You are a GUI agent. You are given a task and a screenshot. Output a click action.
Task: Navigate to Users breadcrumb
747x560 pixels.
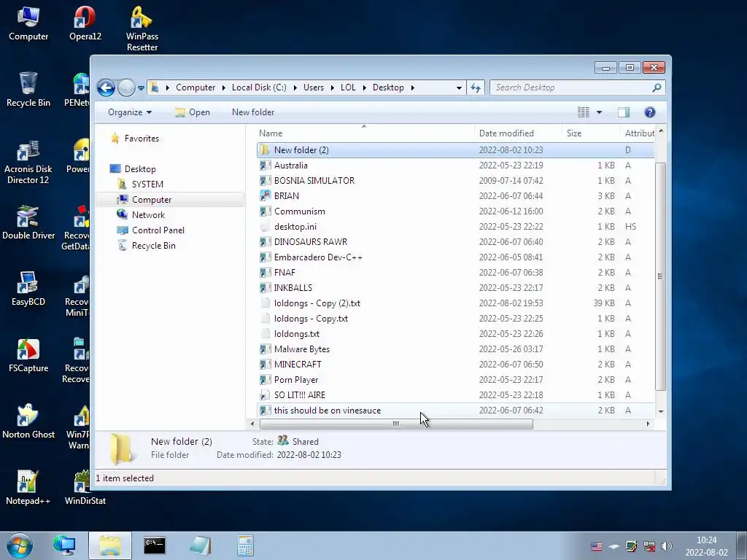(314, 87)
